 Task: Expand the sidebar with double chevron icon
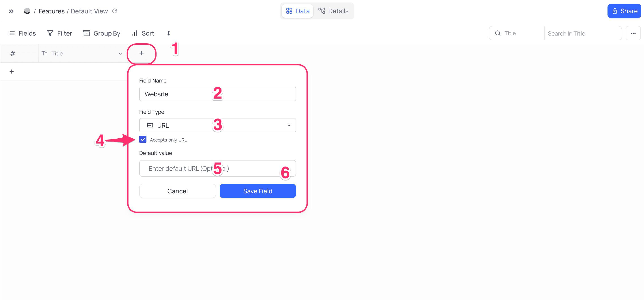11,11
